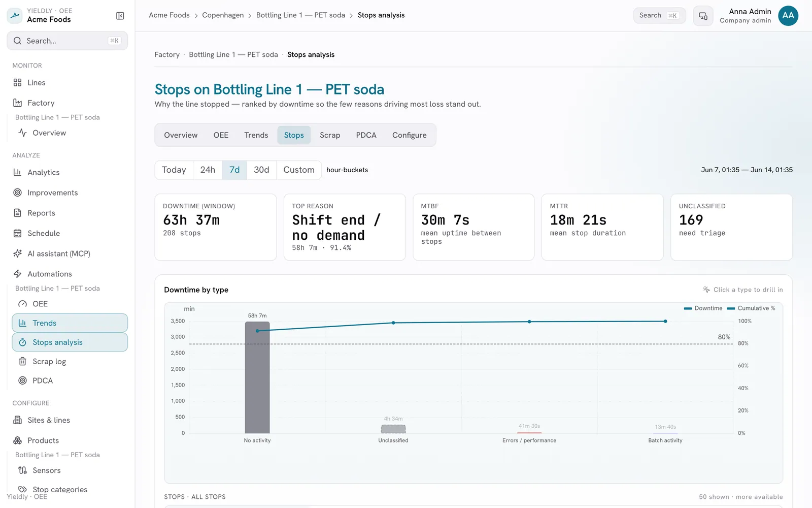Open the MTTR card
This screenshot has height=508, width=812.
coord(602,227)
